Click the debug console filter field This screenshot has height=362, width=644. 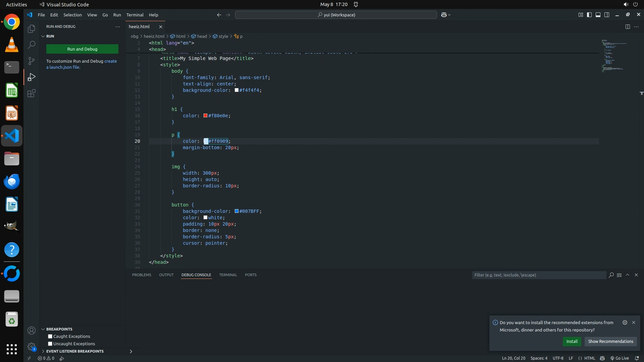pos(538,275)
